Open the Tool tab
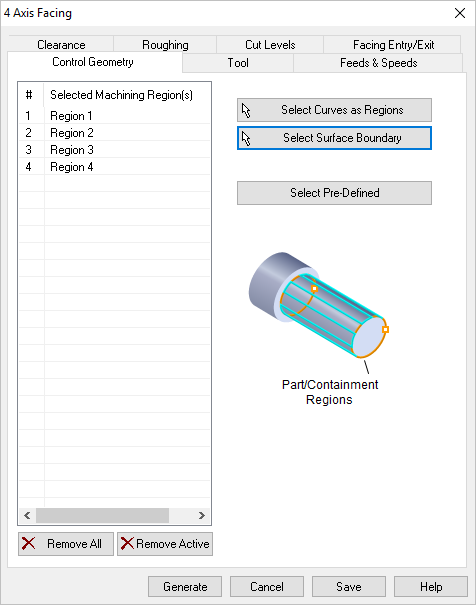The image size is (476, 605). pos(238,63)
